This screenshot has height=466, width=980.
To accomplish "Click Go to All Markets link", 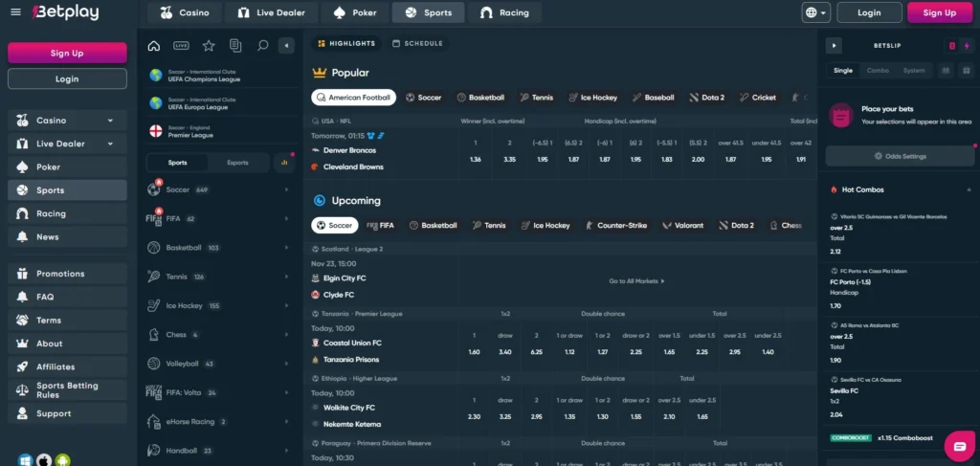I will pyautogui.click(x=636, y=281).
